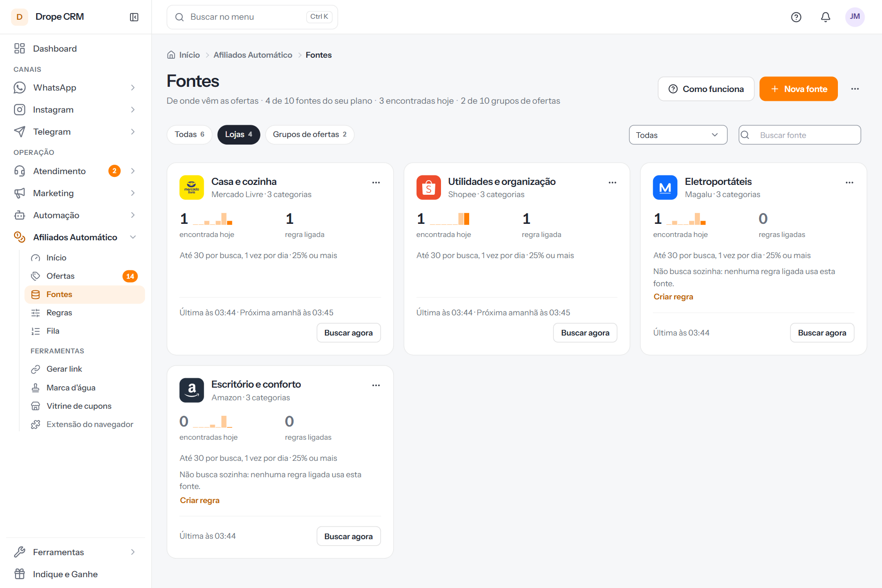This screenshot has width=882, height=588.
Task: Focus the Buscar fonte search field
Action: [799, 135]
